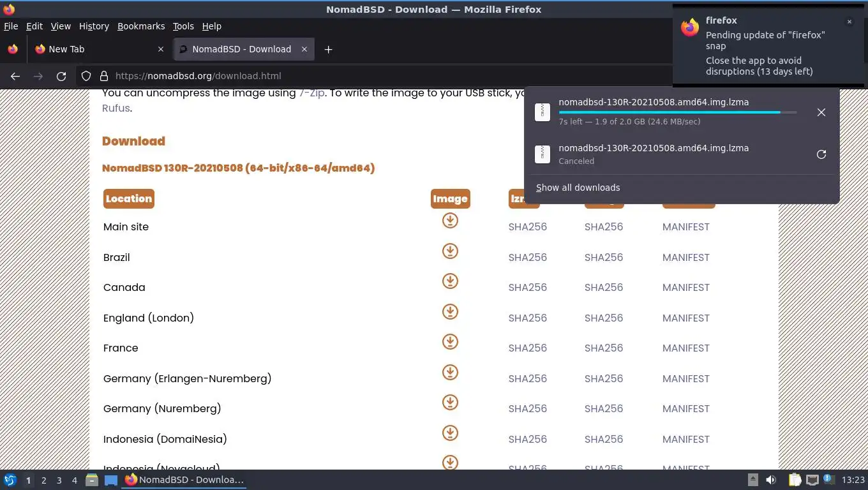Click the Image column header
Screen dimensions: 868x490
click(x=450, y=198)
